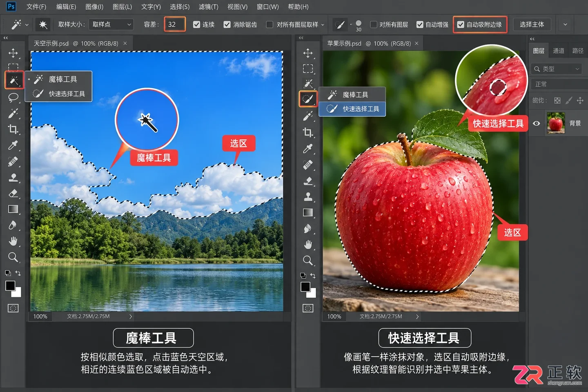Switch to the 路径 panel tab

578,51
